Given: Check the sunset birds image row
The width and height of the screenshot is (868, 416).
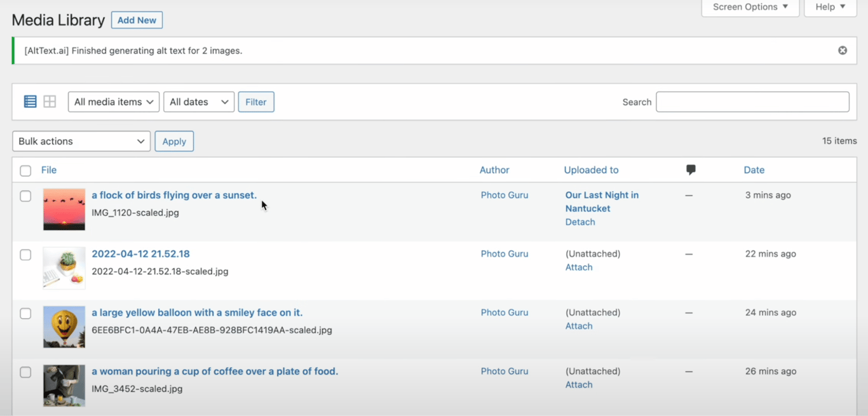Looking at the screenshot, I should pos(25,196).
